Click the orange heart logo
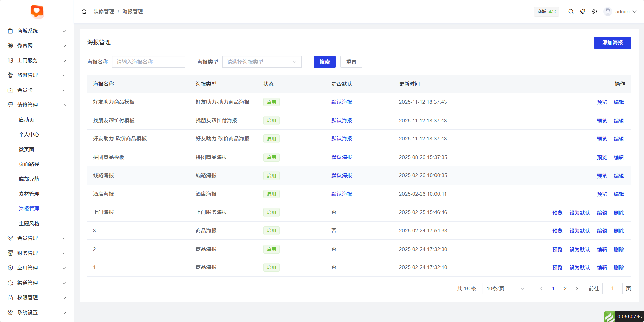 tap(37, 11)
